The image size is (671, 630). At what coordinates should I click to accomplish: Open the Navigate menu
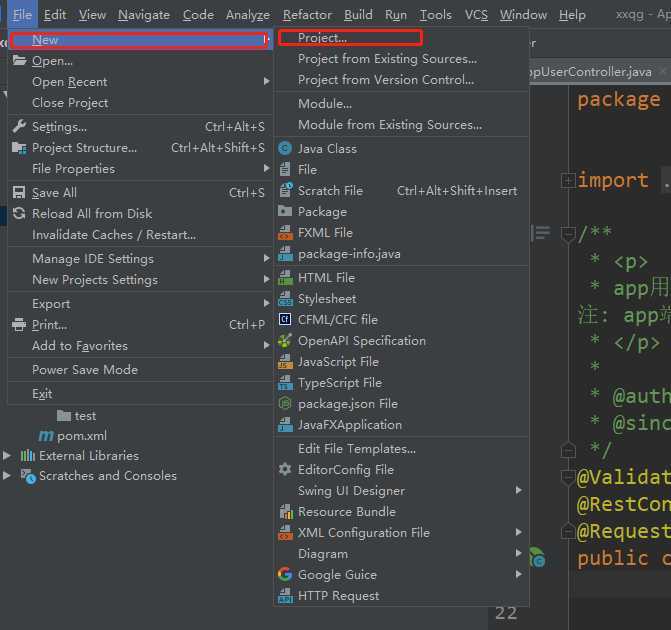144,15
